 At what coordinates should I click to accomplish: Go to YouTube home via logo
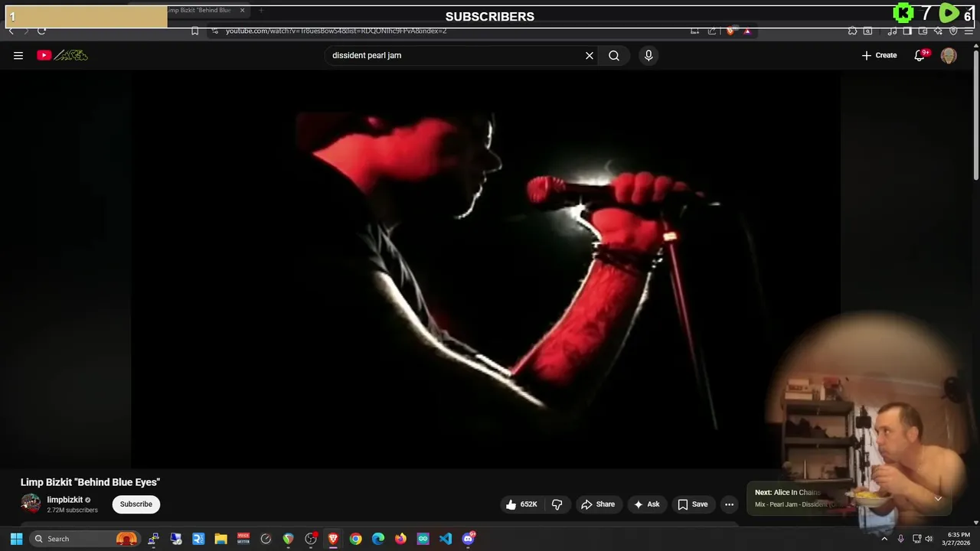click(62, 55)
